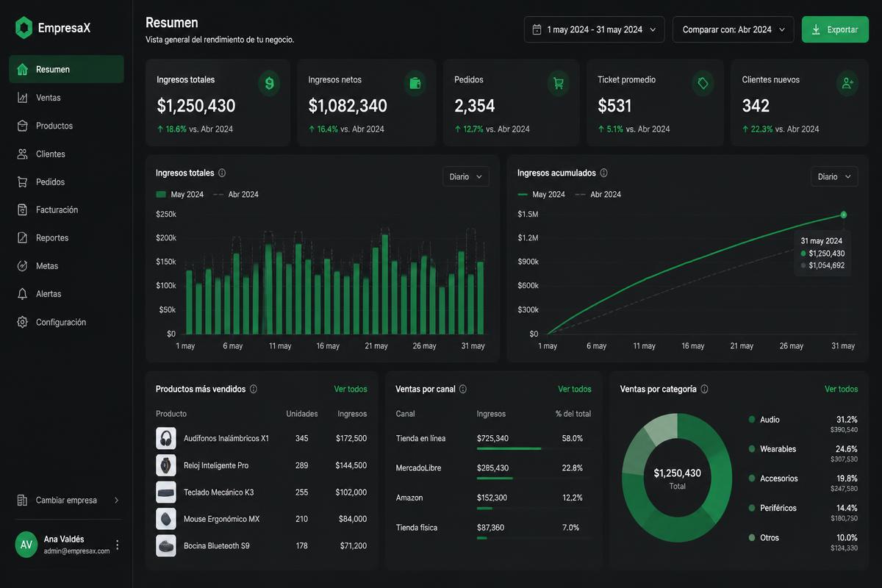Click the user icon on Clientes nuevos card
Image resolution: width=882 pixels, height=588 pixels.
click(x=847, y=83)
